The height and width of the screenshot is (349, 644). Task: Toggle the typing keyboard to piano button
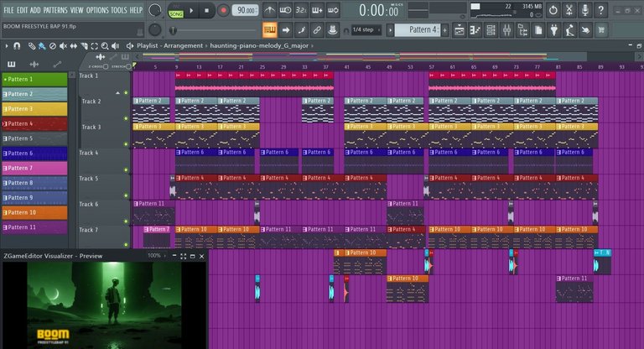[x=269, y=29]
